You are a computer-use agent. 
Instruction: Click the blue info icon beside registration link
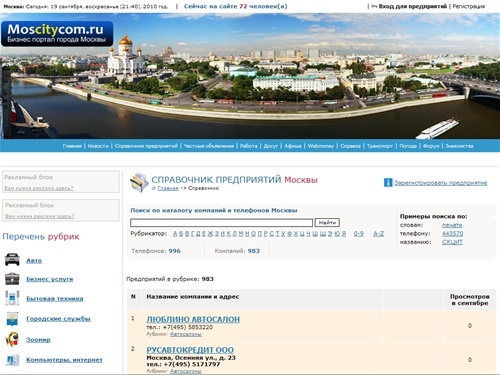(x=388, y=182)
